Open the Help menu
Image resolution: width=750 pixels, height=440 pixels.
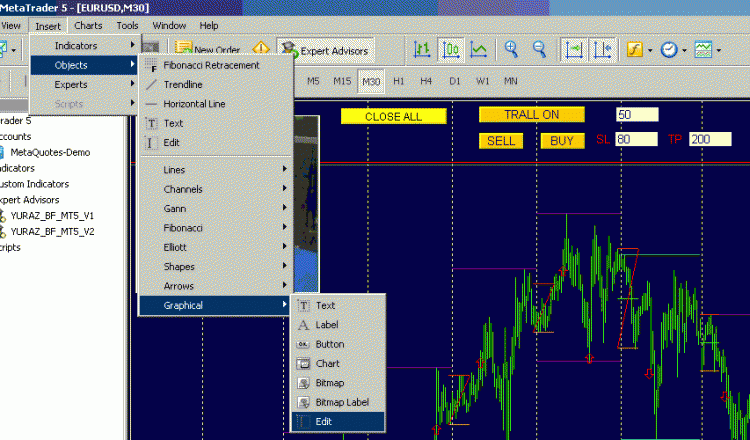209,26
